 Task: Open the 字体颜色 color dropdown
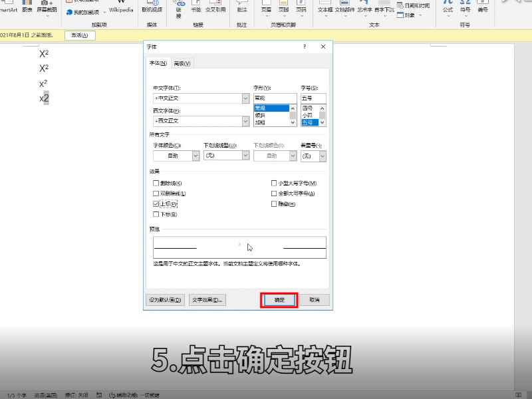195,155
